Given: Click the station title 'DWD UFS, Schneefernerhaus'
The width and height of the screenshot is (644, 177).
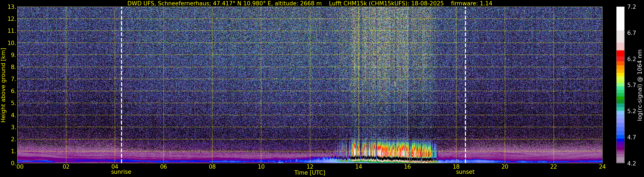Looking at the screenshot, I should tap(169, 3).
